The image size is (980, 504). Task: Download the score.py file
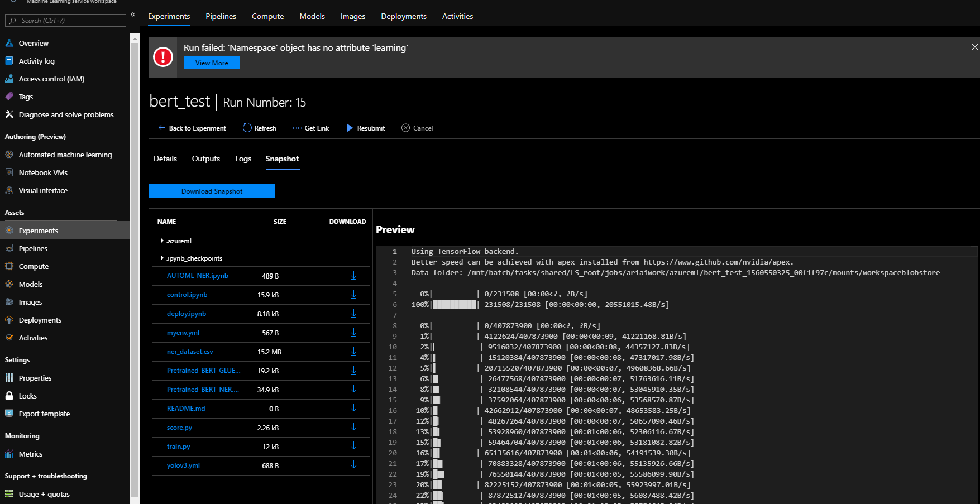pos(353,428)
